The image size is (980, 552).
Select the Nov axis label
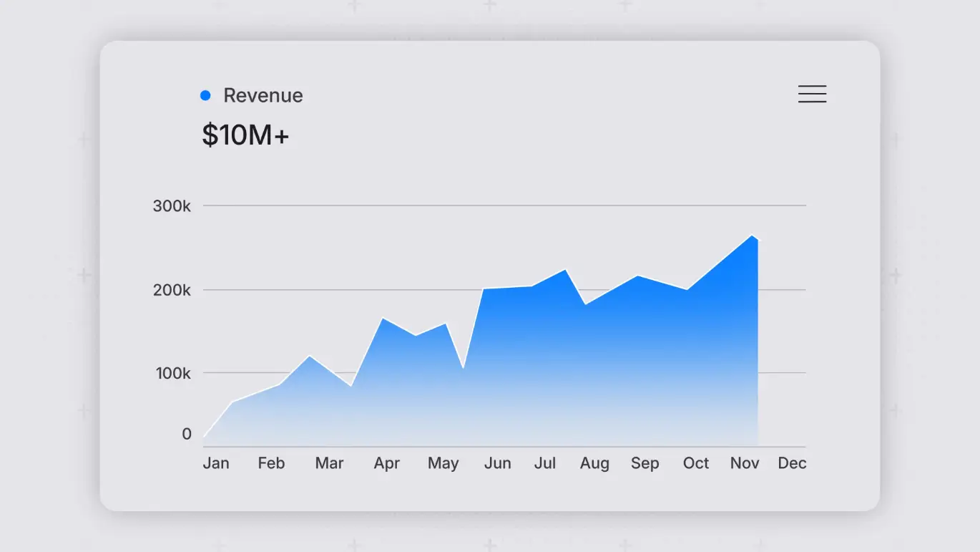pos(745,463)
